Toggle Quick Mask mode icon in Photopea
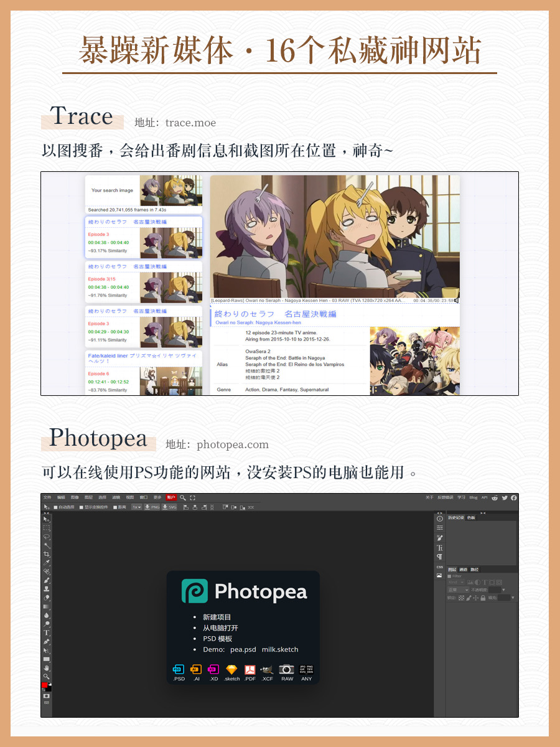 [47, 696]
